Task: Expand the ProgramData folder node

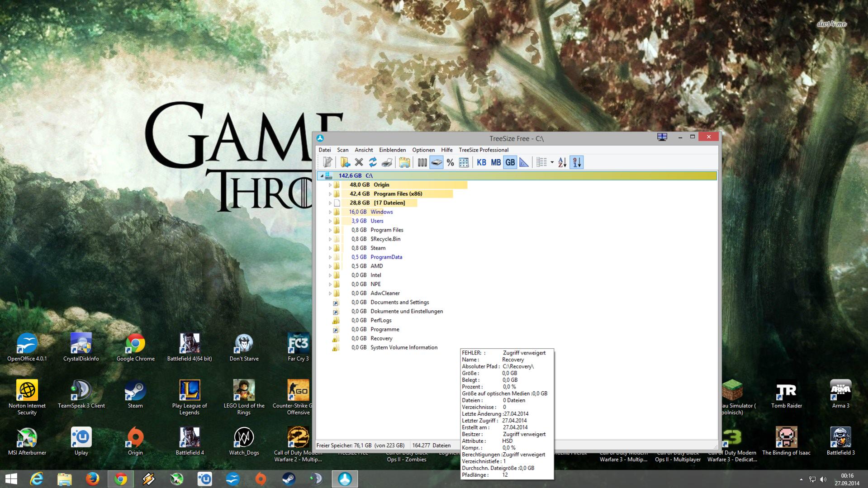Action: tap(330, 257)
